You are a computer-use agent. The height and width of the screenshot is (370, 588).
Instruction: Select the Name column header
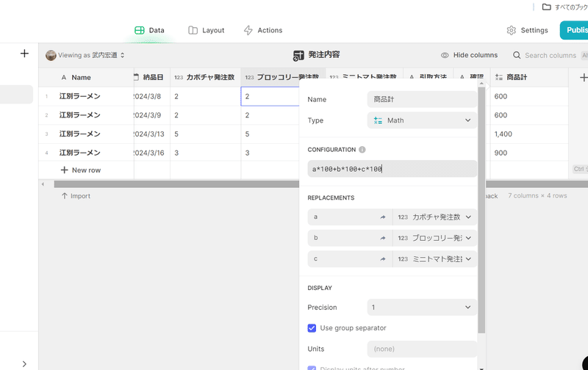[x=86, y=78]
